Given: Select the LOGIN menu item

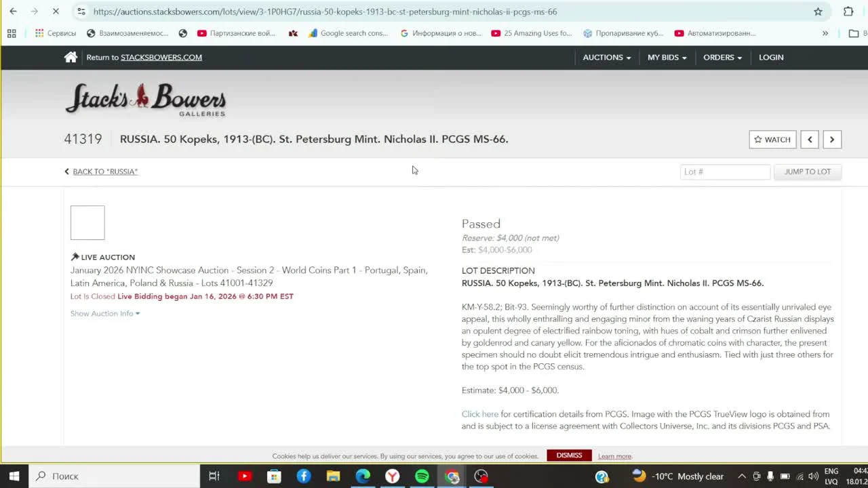Looking at the screenshot, I should (770, 57).
